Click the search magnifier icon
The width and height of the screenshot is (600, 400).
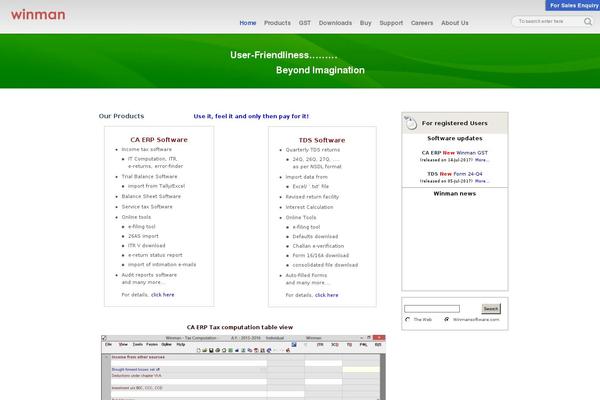(588, 21)
